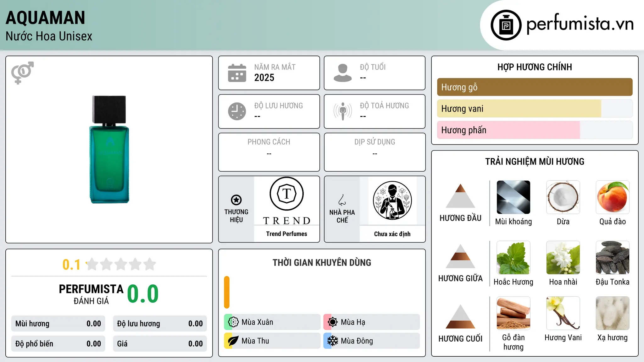The image size is (644, 362).
Task: Click the Giá score row
Action: coord(160,344)
